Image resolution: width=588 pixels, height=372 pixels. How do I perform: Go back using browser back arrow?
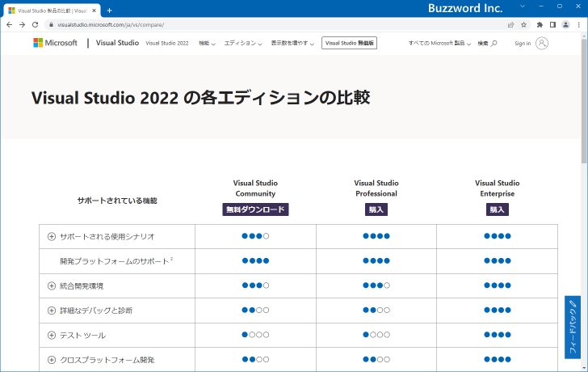10,25
